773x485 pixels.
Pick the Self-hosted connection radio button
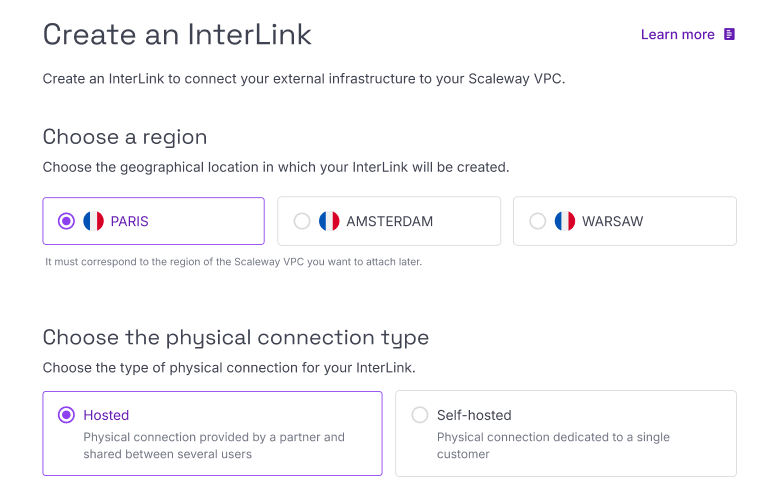pyautogui.click(x=420, y=415)
